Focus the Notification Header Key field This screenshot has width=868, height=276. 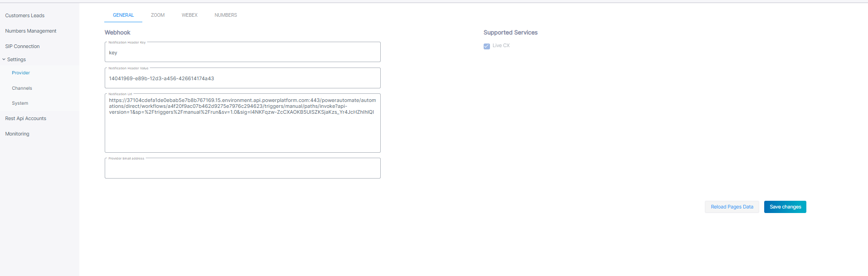click(242, 52)
